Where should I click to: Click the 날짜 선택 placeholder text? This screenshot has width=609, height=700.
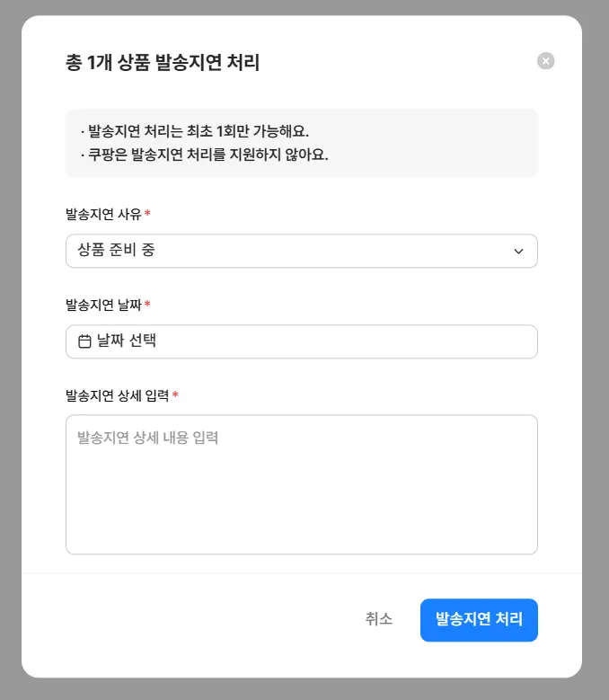[127, 341]
